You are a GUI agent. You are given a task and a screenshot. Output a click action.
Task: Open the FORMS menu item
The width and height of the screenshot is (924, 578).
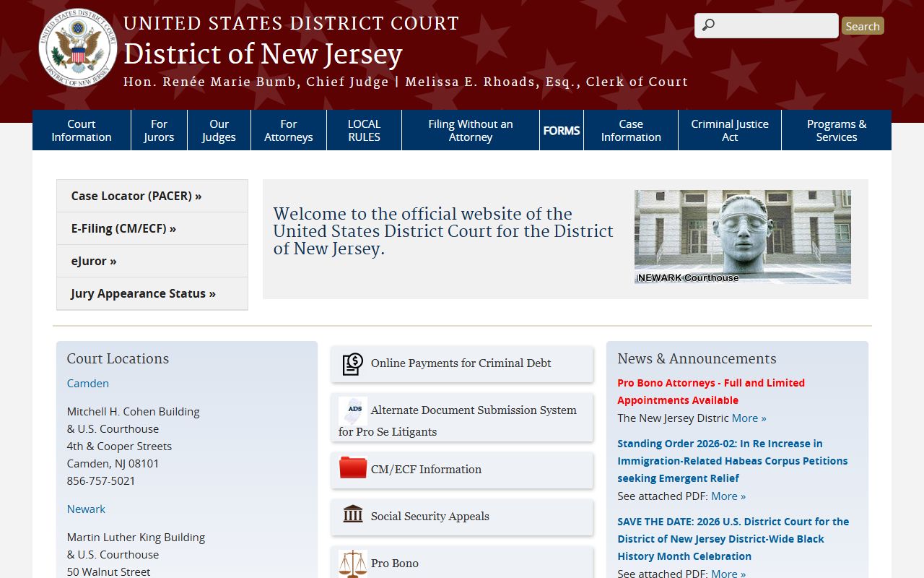pos(562,130)
